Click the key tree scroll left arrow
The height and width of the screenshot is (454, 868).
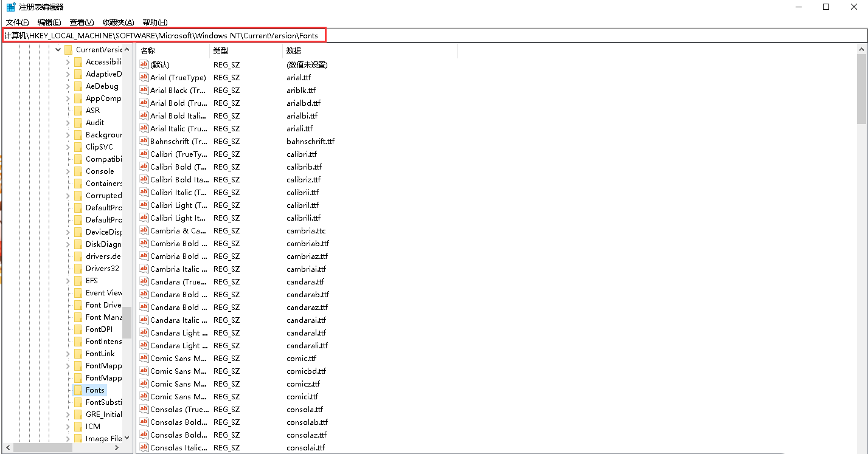(7, 448)
